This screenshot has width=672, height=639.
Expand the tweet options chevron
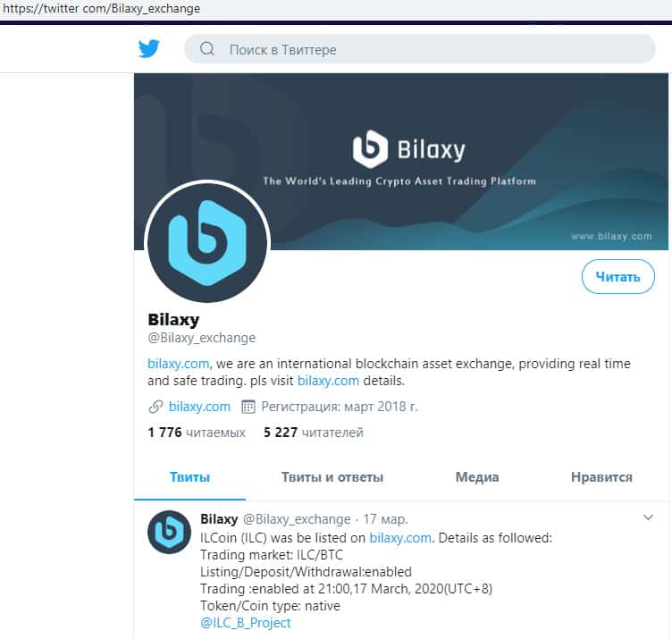pos(648,517)
